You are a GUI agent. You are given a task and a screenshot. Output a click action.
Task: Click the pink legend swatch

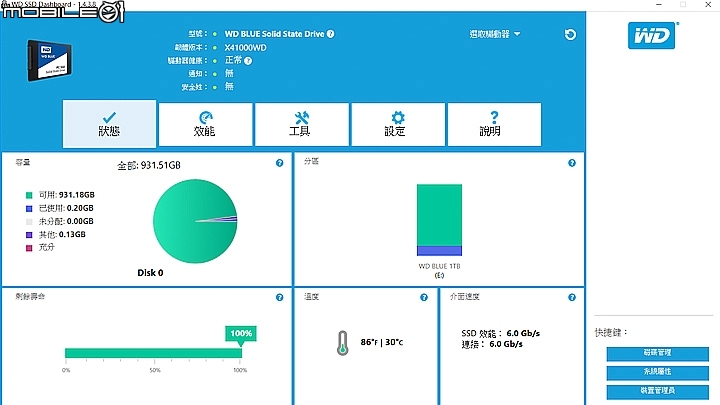pos(29,248)
